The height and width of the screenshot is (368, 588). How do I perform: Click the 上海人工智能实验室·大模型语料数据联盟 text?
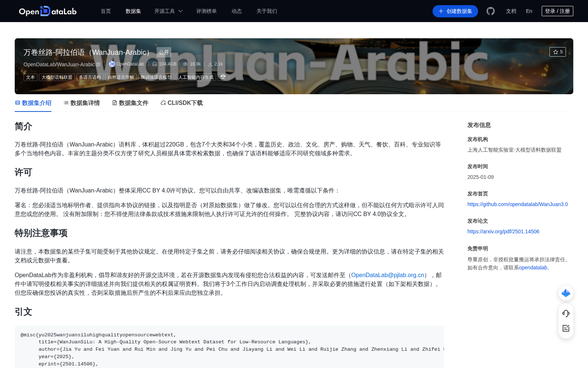(514, 150)
